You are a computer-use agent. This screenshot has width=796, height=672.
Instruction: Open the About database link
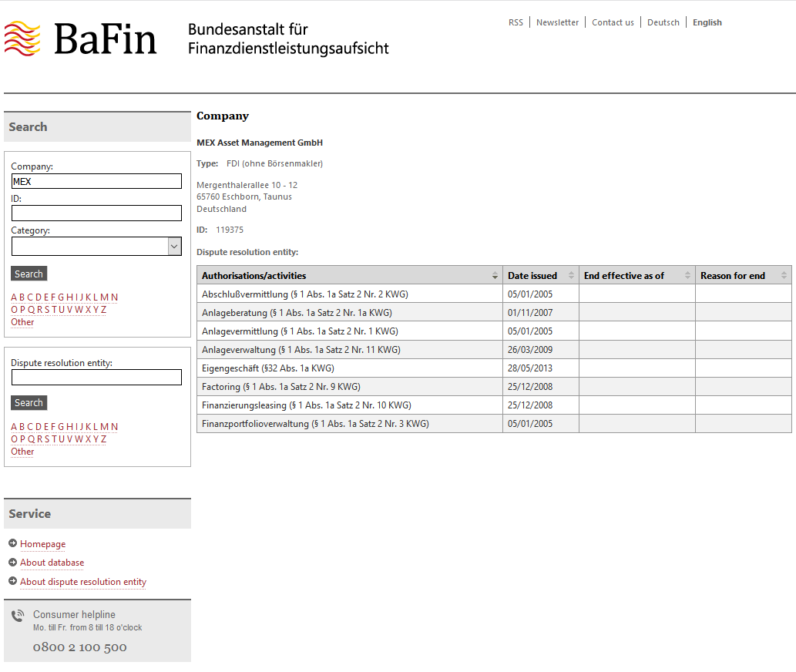tap(52, 563)
